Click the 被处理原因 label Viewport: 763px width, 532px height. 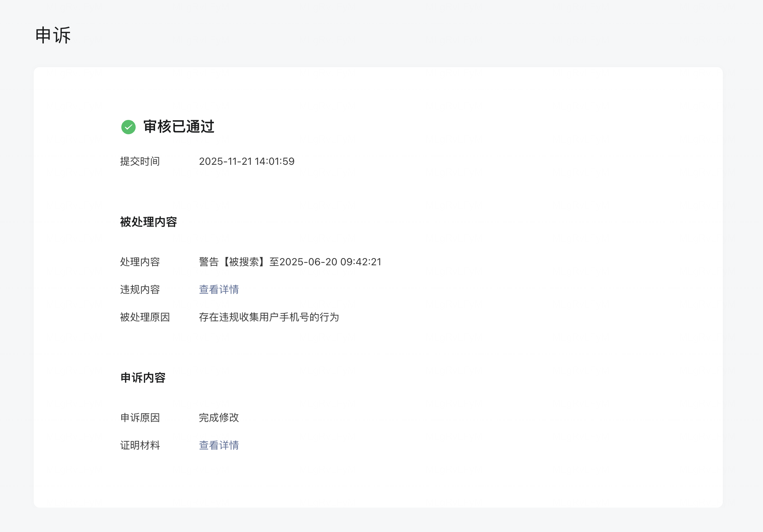(x=145, y=317)
